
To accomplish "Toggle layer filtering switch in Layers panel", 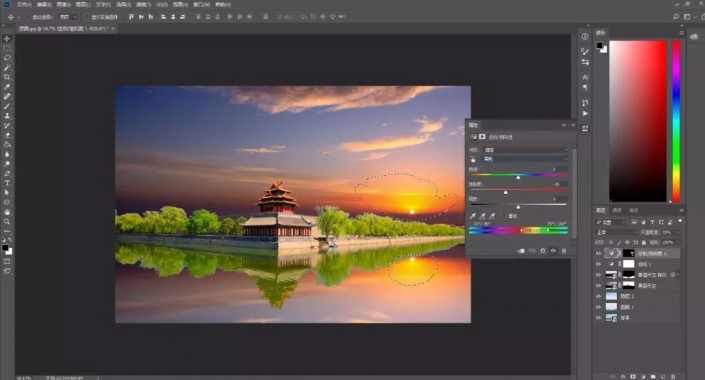I will [679, 221].
